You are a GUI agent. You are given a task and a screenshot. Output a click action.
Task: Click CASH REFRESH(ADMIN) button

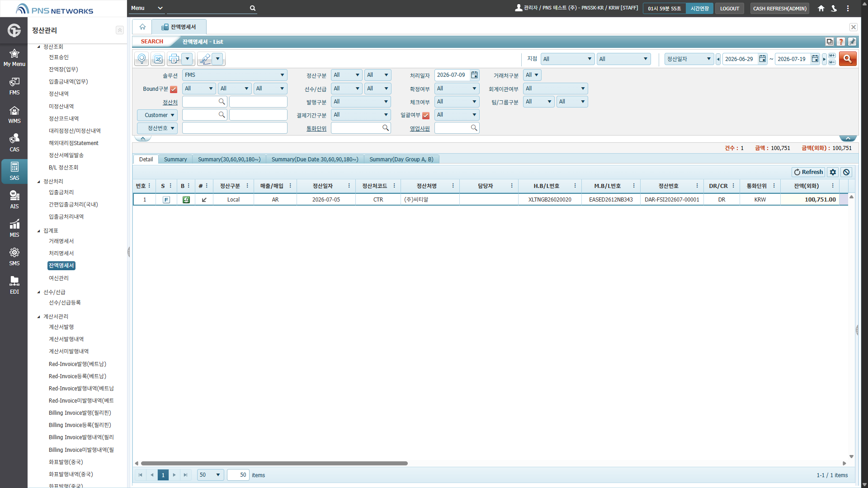[x=780, y=9]
